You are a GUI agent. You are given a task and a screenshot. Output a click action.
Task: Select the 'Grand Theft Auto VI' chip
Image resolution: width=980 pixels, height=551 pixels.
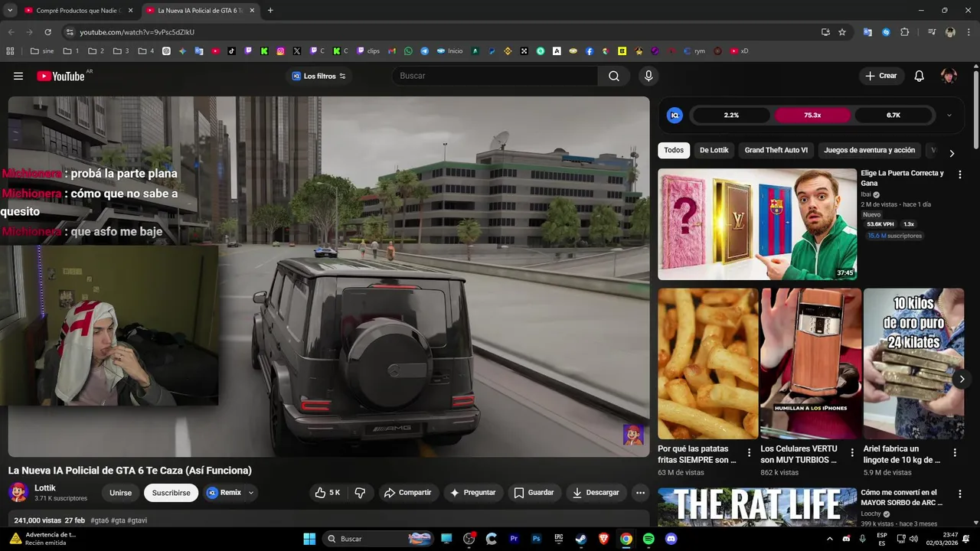coord(776,150)
